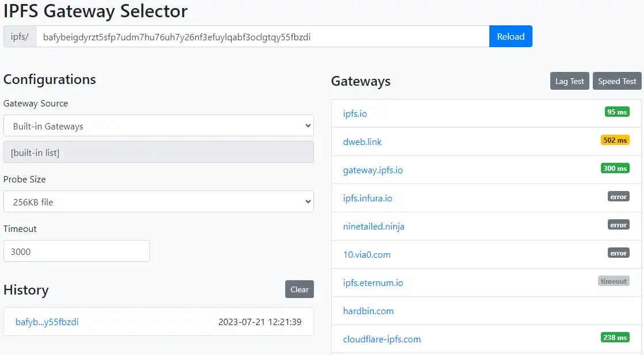Click the 238 ms badge for cloudflare-ipfs.com

(x=615, y=337)
